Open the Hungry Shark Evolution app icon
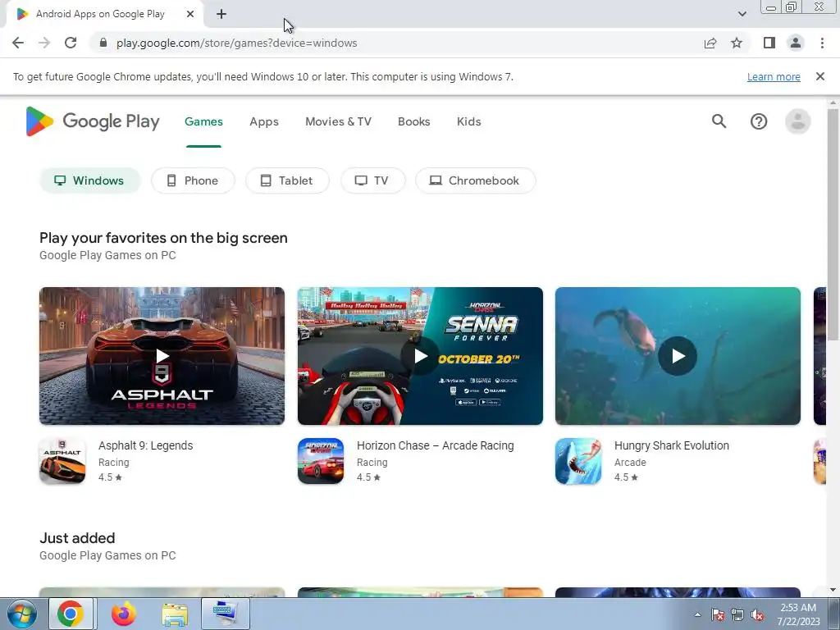The height and width of the screenshot is (630, 840). point(578,461)
